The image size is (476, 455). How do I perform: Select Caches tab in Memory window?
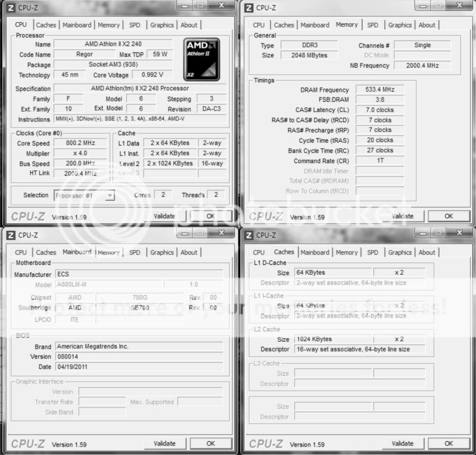tap(284, 25)
